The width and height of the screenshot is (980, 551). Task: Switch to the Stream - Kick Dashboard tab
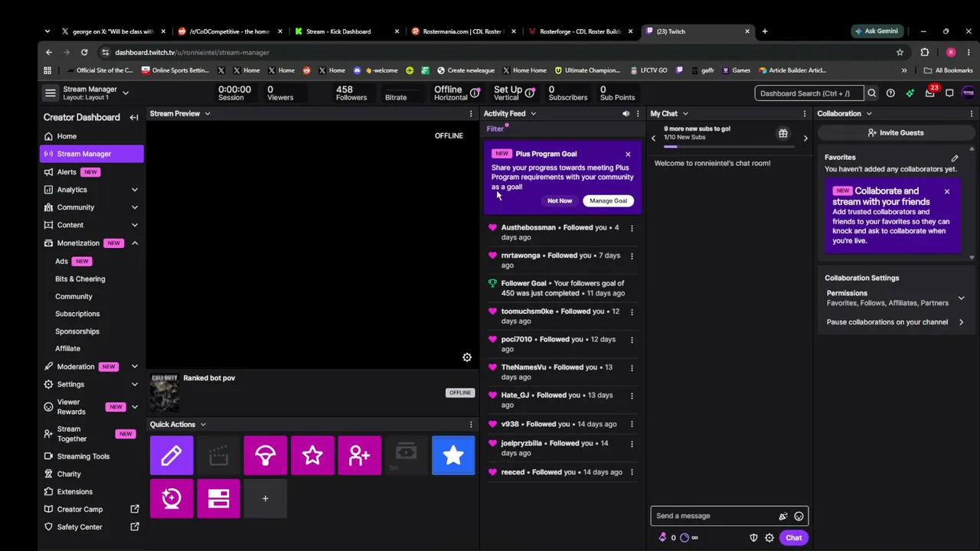348,31
